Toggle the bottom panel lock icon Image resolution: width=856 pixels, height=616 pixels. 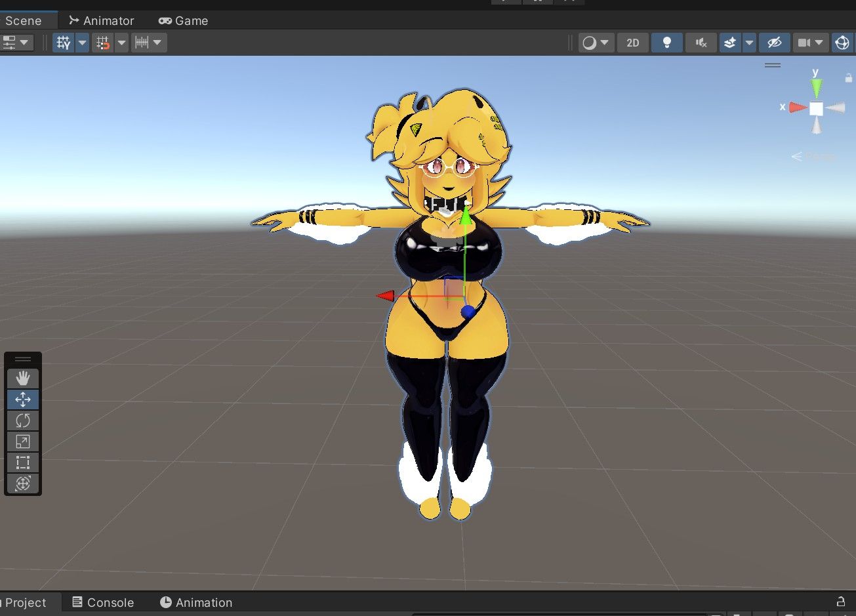[x=841, y=602]
